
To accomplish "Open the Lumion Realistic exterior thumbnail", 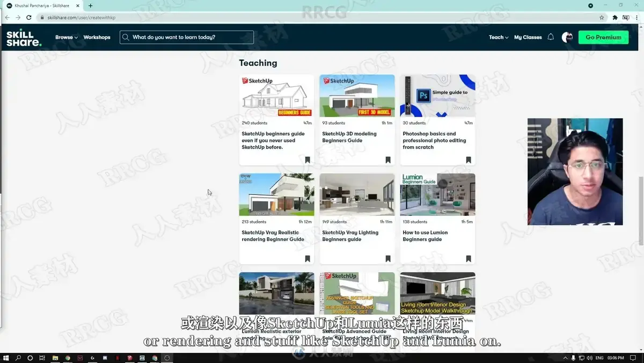I will tap(276, 293).
